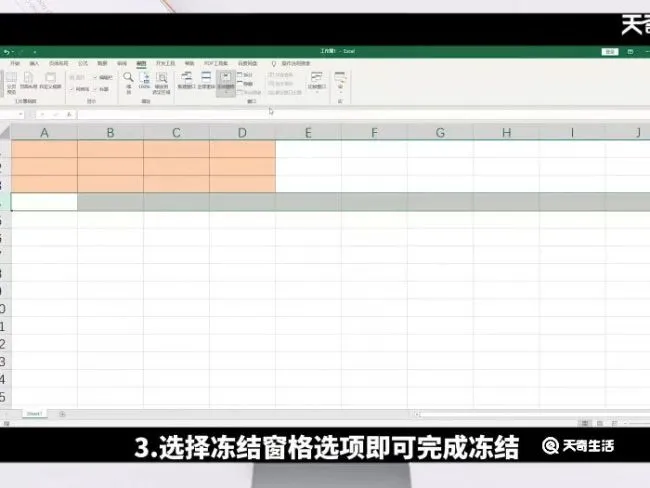Select the white active cell in column A

tap(44, 202)
